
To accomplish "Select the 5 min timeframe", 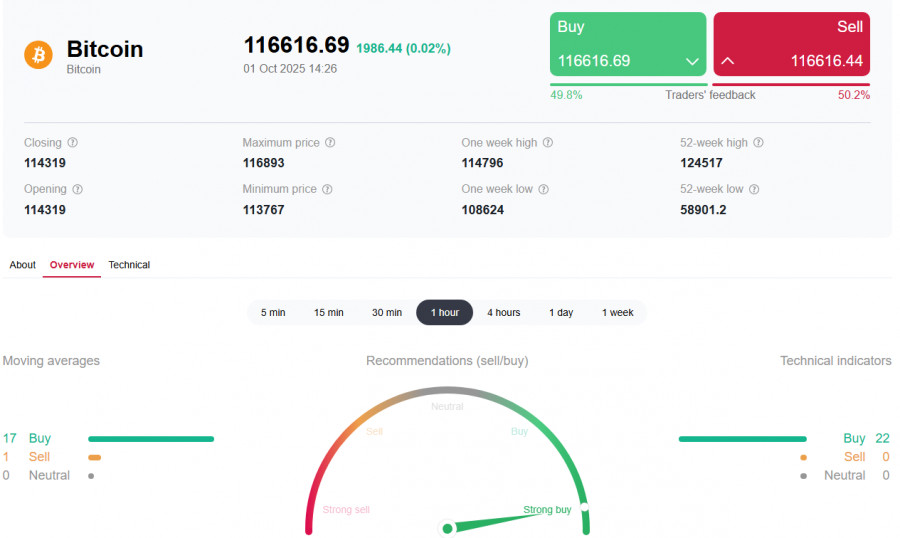I will pos(273,312).
